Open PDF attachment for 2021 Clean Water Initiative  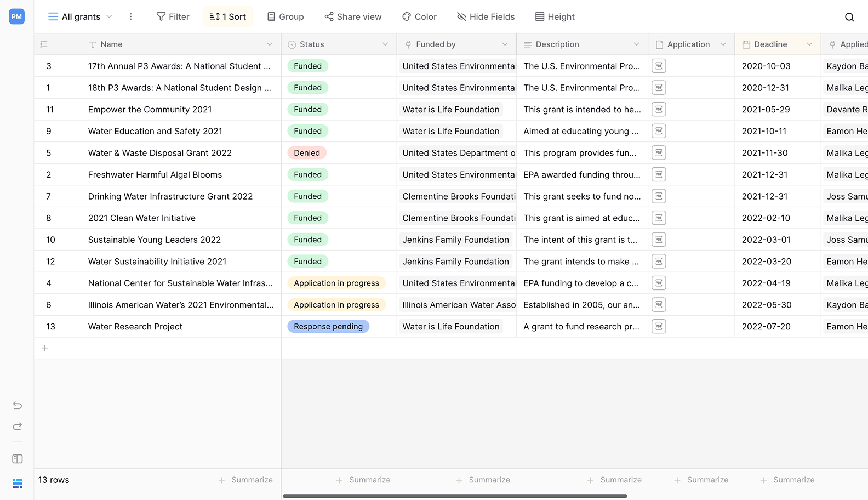click(x=659, y=218)
